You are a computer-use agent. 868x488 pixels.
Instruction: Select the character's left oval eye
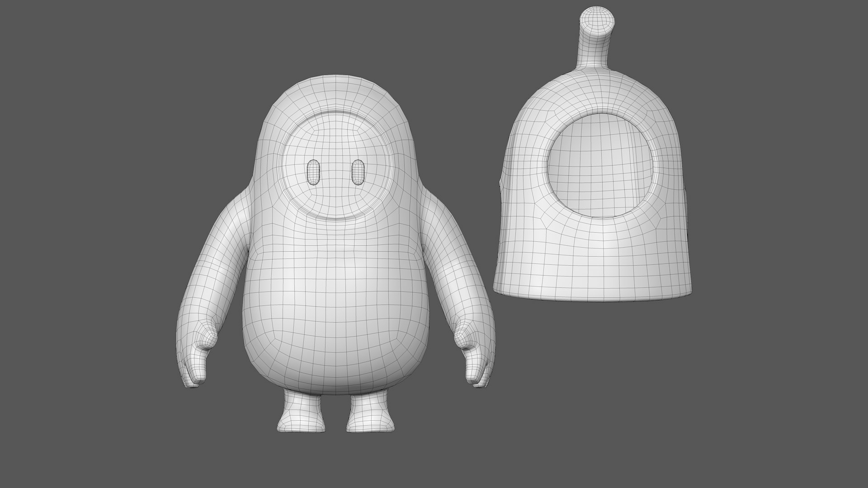click(x=313, y=172)
